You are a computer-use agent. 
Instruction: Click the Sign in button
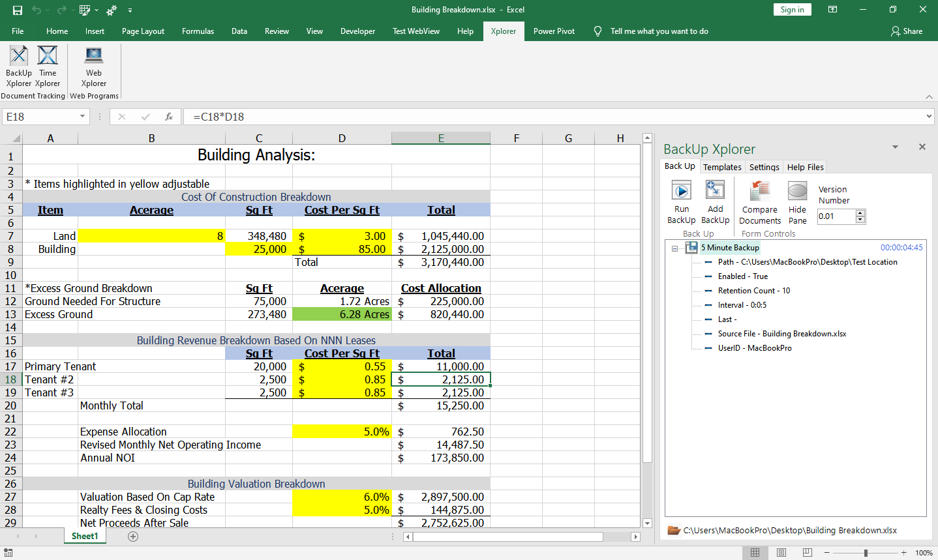tap(792, 9)
